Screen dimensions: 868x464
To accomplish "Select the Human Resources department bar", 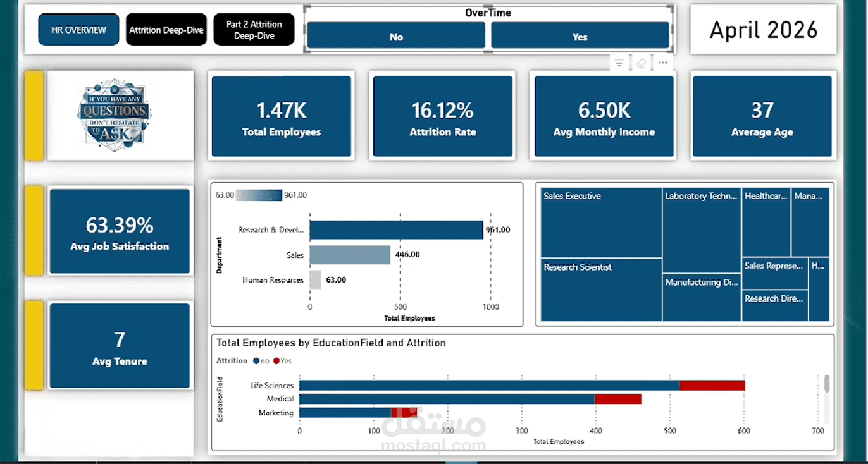I will pyautogui.click(x=315, y=279).
